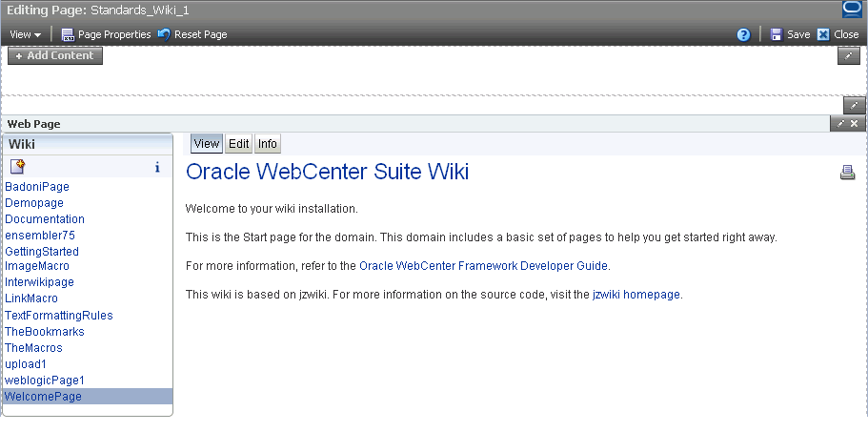Image resolution: width=868 pixels, height=432 pixels.
Task: Click the Oracle WebCenter Suite Wiki heading
Action: pyautogui.click(x=327, y=172)
